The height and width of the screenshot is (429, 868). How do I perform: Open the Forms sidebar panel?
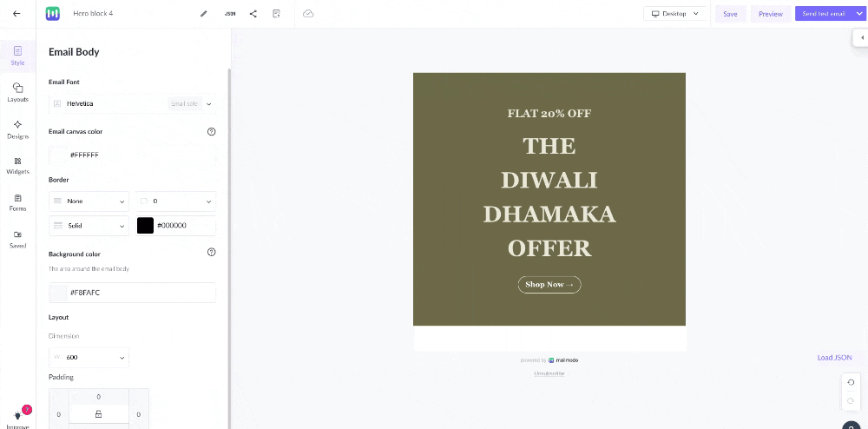coord(17,202)
